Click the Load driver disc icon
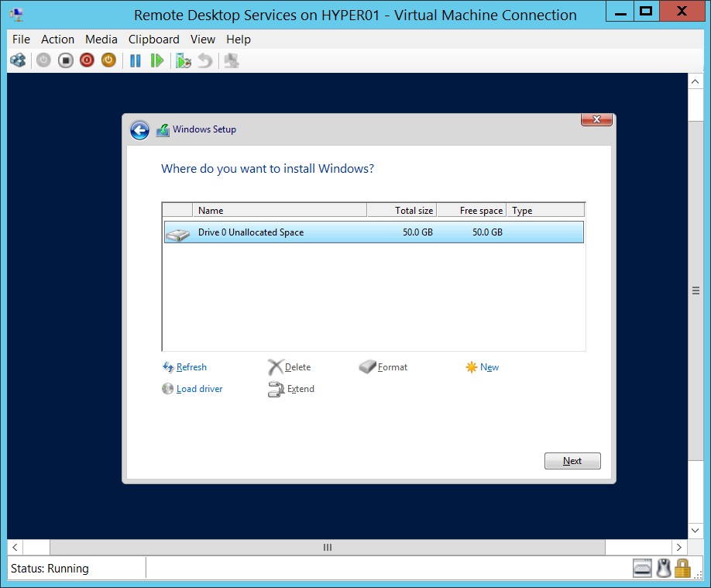The height and width of the screenshot is (588, 711). [x=168, y=389]
